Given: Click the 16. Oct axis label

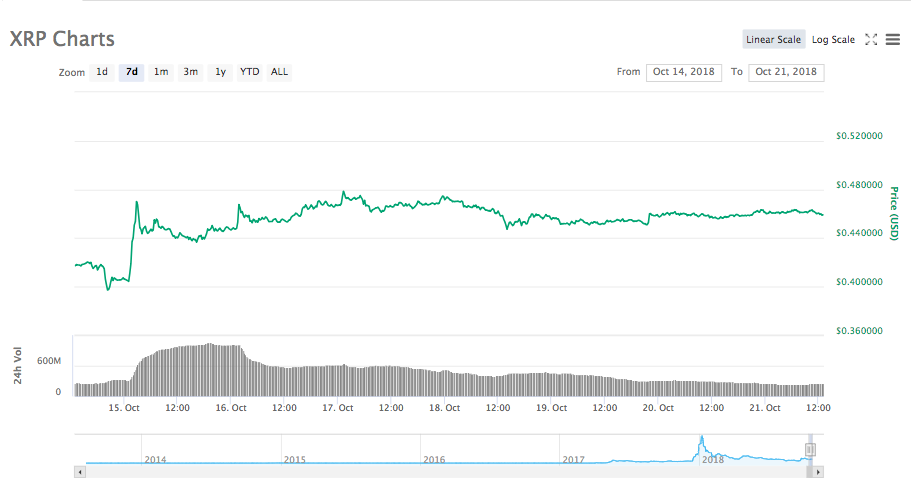Looking at the screenshot, I should 231,408.
